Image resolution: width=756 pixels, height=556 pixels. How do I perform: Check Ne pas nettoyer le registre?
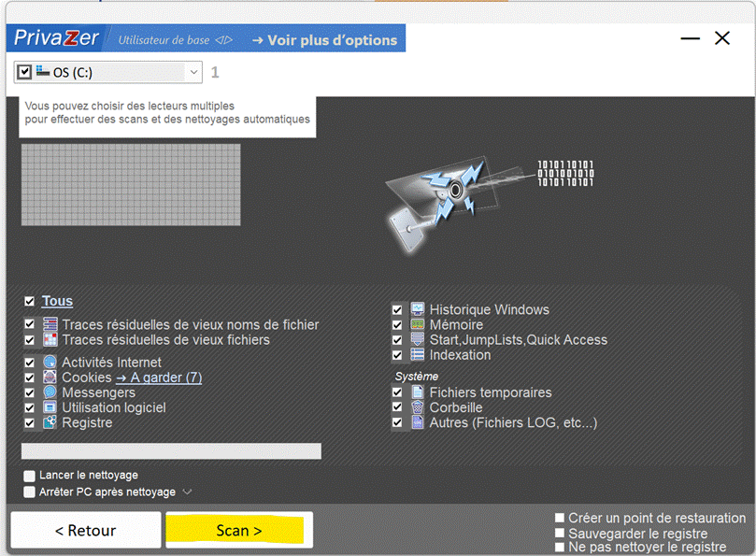(559, 547)
